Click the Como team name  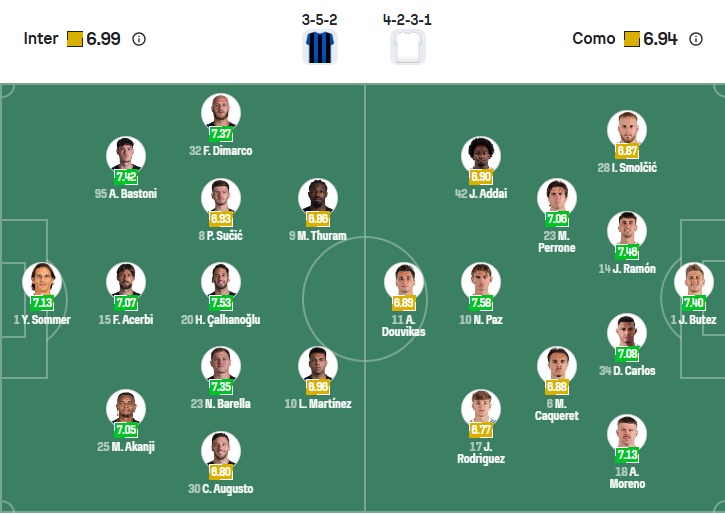593,39
